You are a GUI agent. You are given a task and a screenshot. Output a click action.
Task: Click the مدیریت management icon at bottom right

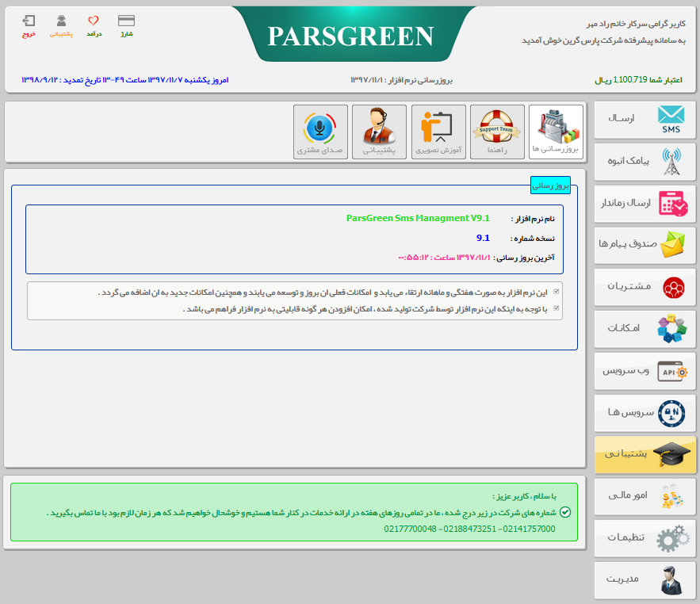[x=672, y=580]
